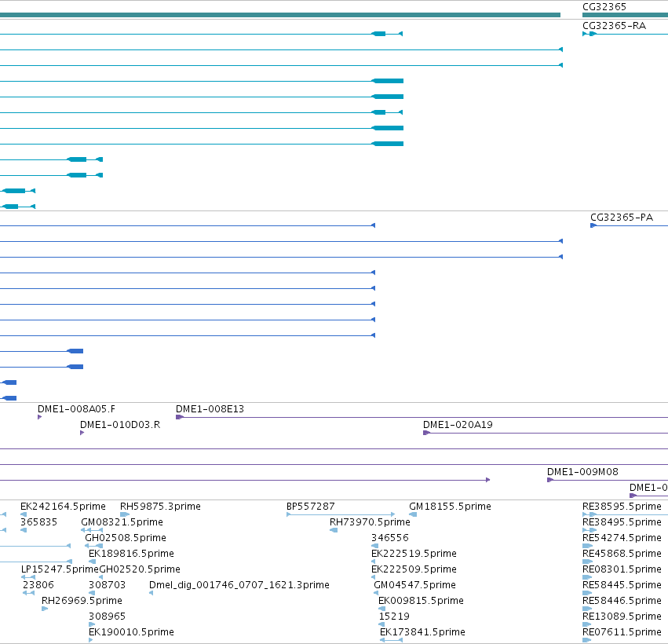This screenshot has height=644, width=668.
Task: Click the EK173841.5prime EST alignment glyph
Action: (x=391, y=640)
